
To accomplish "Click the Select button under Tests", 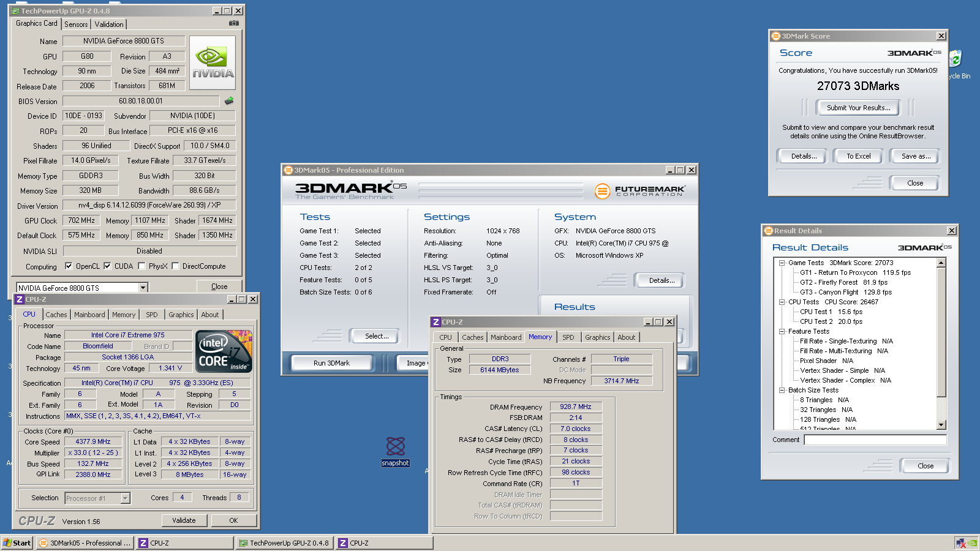I will click(x=377, y=336).
